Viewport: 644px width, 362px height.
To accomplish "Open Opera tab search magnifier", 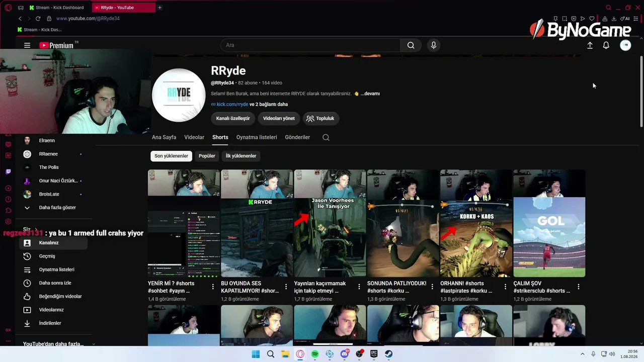I will click(608, 8).
